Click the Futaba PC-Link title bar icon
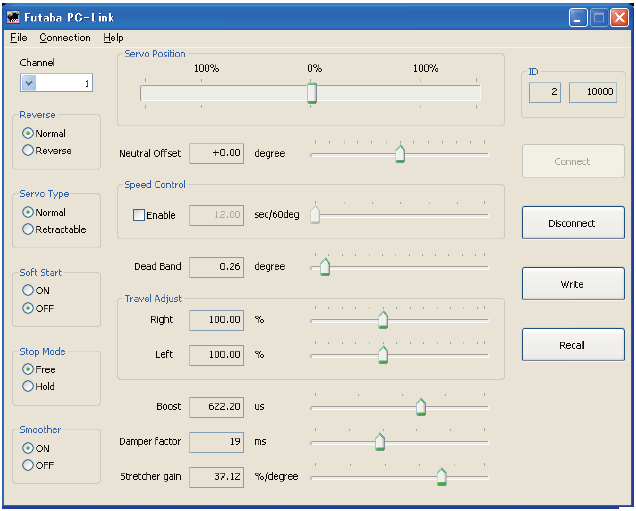The width and height of the screenshot is (636, 511). (x=13, y=17)
